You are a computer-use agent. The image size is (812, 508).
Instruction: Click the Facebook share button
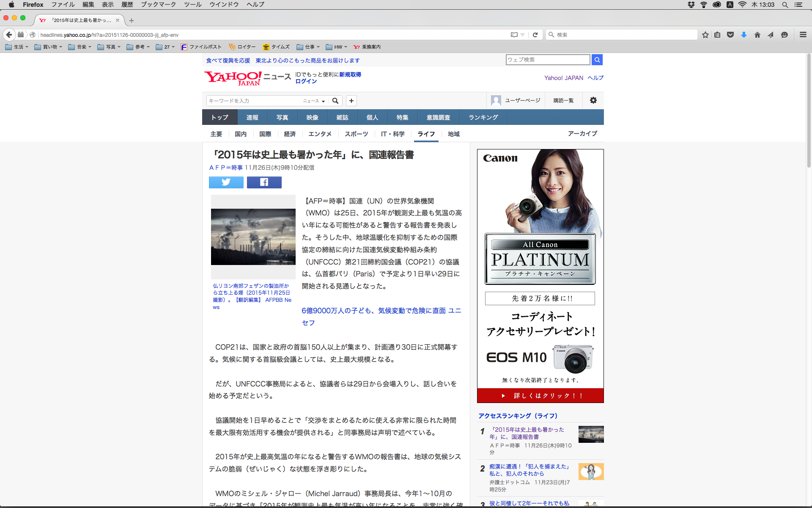pos(264,182)
